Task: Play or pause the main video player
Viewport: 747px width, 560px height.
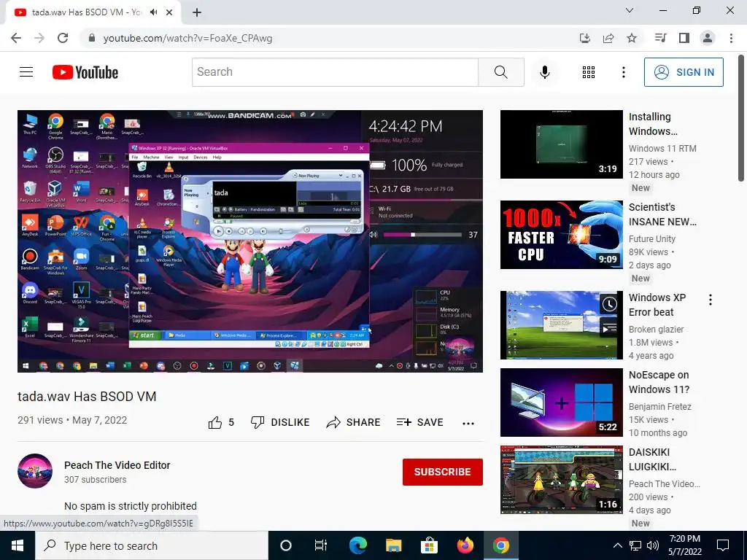Action: pos(250,241)
